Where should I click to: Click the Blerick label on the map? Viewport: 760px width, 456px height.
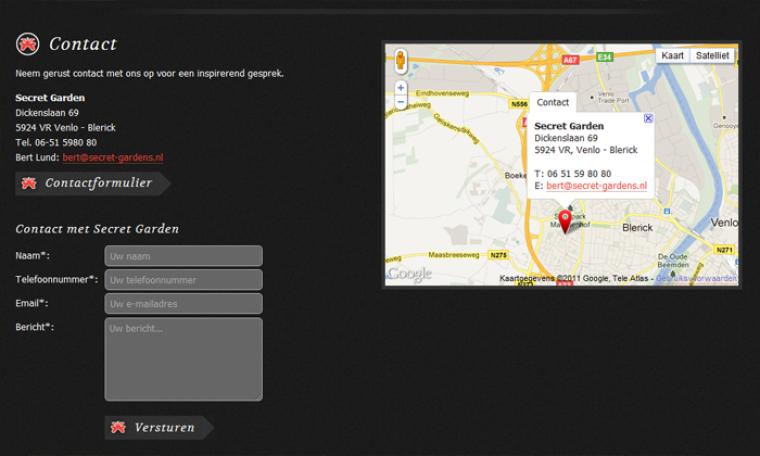(637, 228)
